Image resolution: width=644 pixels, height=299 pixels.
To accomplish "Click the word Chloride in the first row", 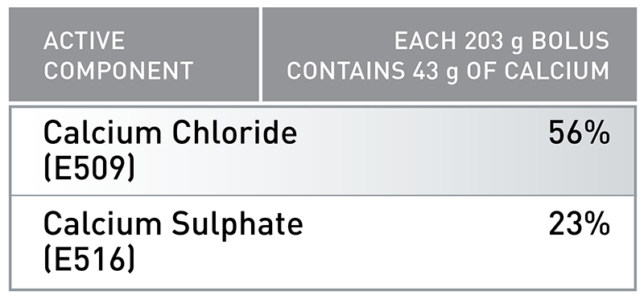I will tap(234, 133).
